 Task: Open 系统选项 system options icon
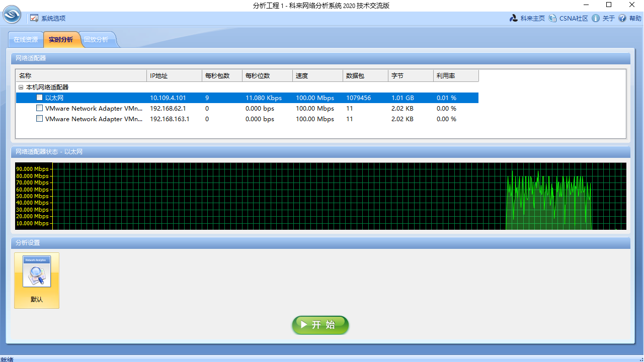point(34,18)
